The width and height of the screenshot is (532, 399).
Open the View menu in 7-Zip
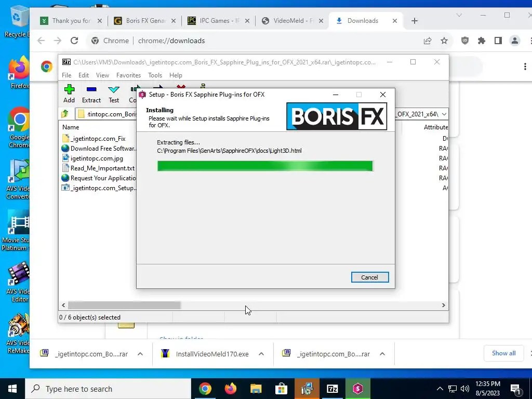[102, 75]
